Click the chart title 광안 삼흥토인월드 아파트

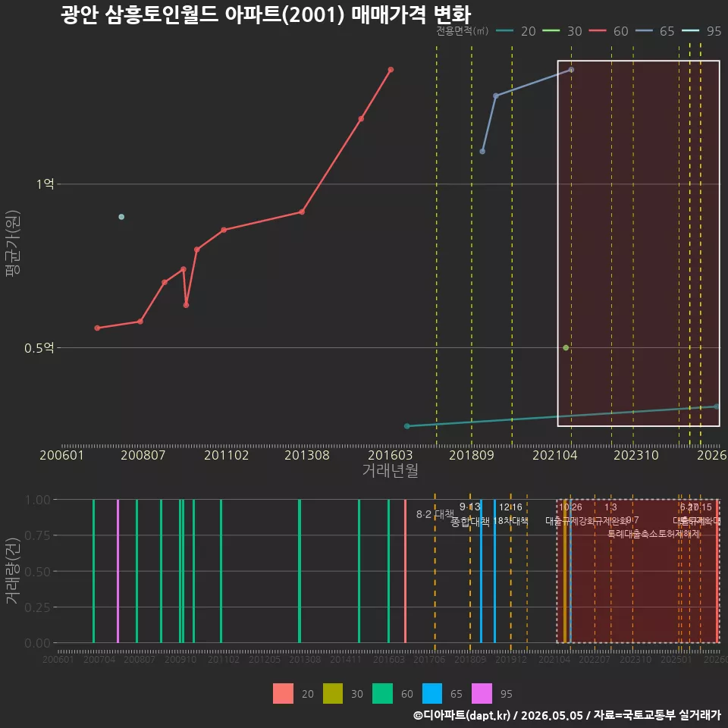(266, 14)
